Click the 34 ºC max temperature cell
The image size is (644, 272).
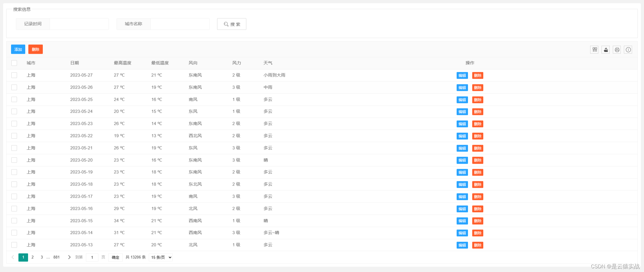tap(119, 221)
